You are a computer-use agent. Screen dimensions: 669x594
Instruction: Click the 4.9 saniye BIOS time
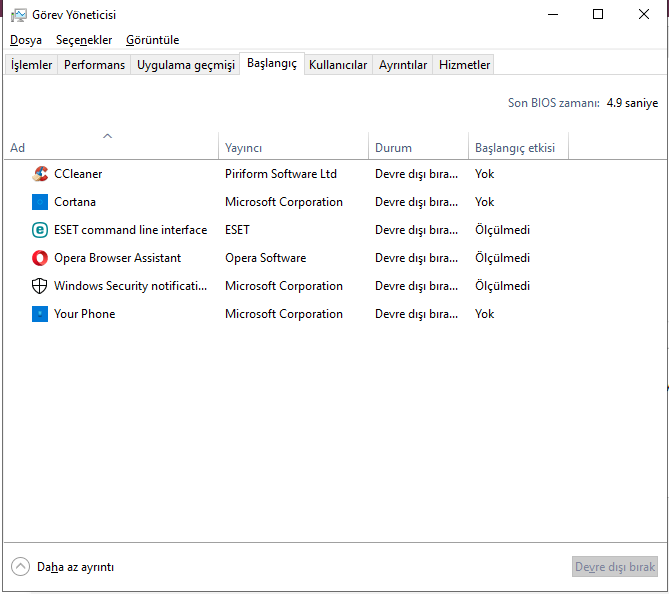coord(632,103)
